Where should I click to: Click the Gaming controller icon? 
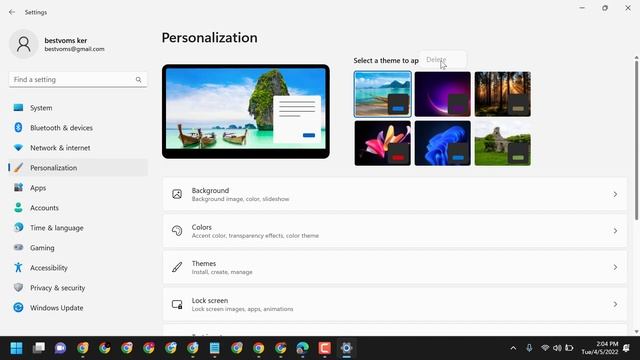[18, 247]
